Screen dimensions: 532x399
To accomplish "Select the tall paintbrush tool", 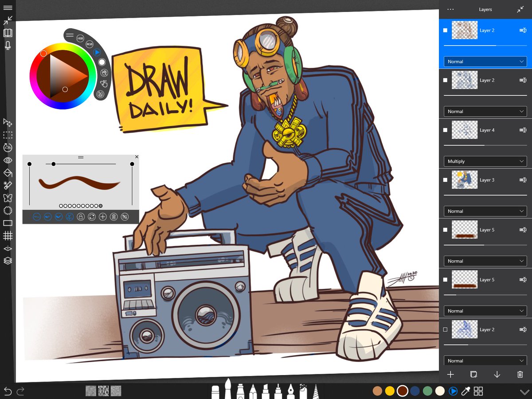I will click(x=227, y=389).
